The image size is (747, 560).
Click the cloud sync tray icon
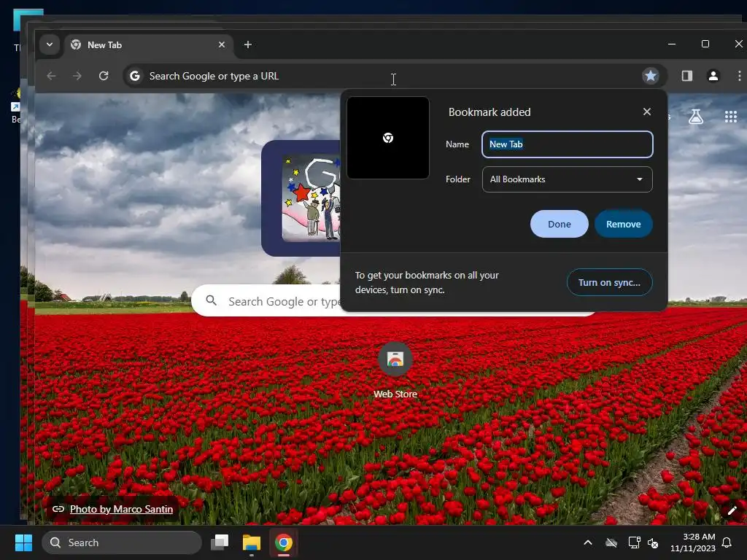click(611, 542)
